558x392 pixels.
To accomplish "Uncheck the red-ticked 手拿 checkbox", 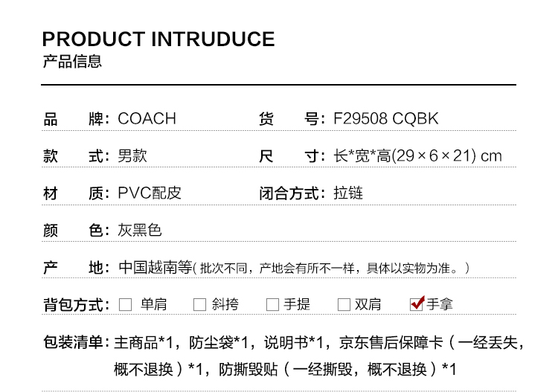I will point(417,303).
